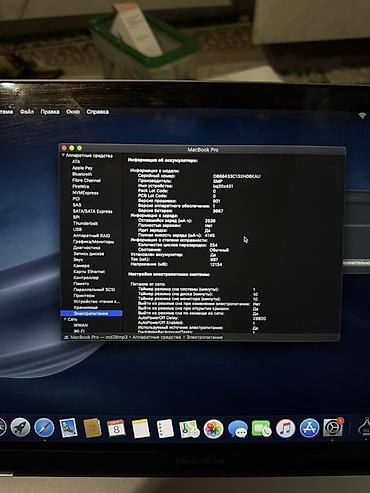
Task: Launch the Maps app from Dock
Action: coord(189,429)
